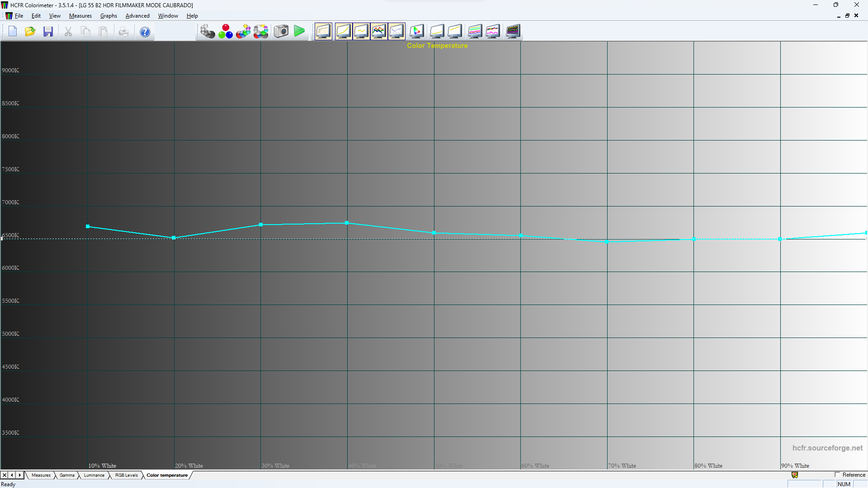Open the Advanced menu
Viewport: 868px width, 488px height.
(x=137, y=16)
